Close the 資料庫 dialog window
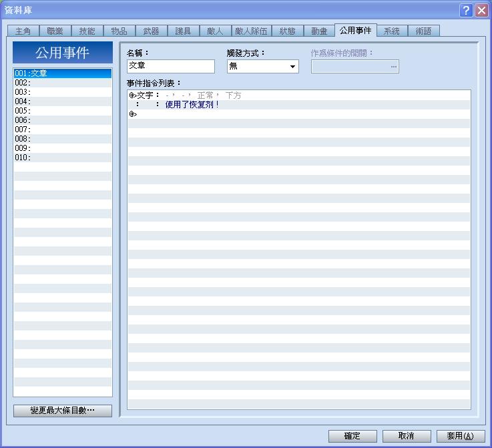 tap(481, 11)
